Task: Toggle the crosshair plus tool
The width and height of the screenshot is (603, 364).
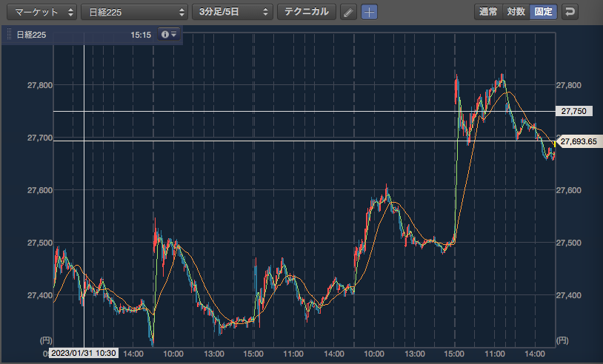Action: click(369, 12)
